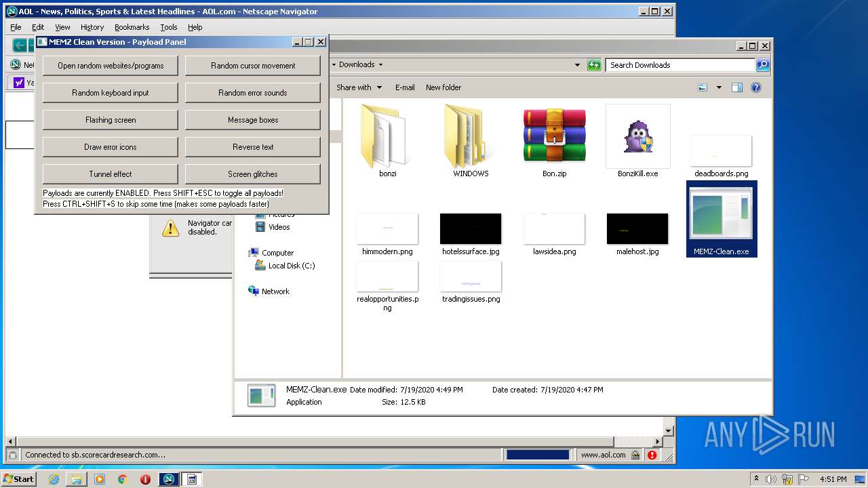Click Message boxes payload button
Image resolution: width=868 pixels, height=488 pixels.
[253, 120]
